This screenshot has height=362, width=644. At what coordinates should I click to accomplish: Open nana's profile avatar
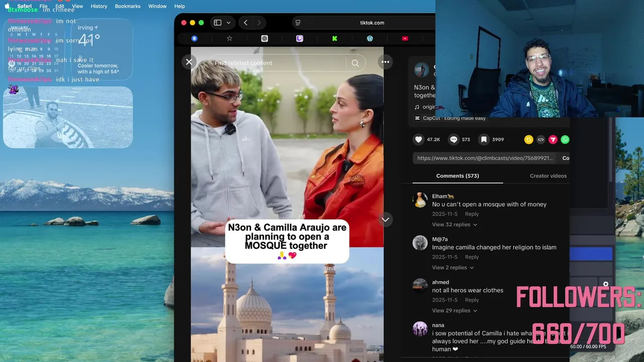[x=420, y=329]
